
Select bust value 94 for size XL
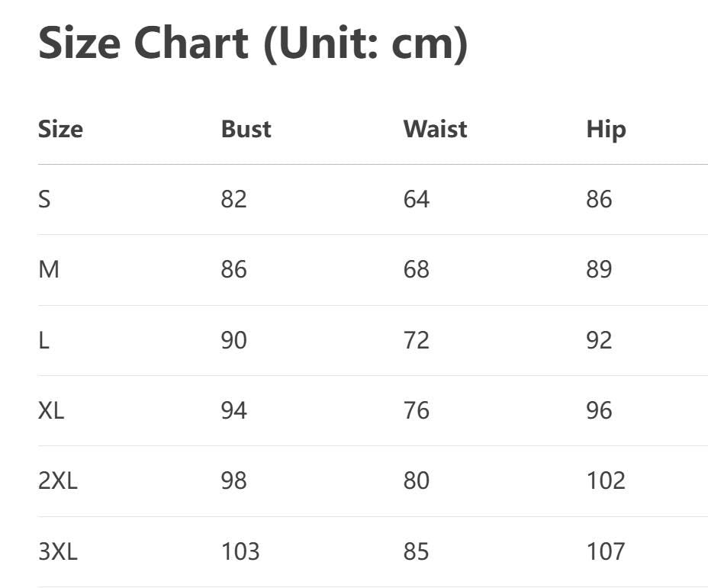click(233, 410)
